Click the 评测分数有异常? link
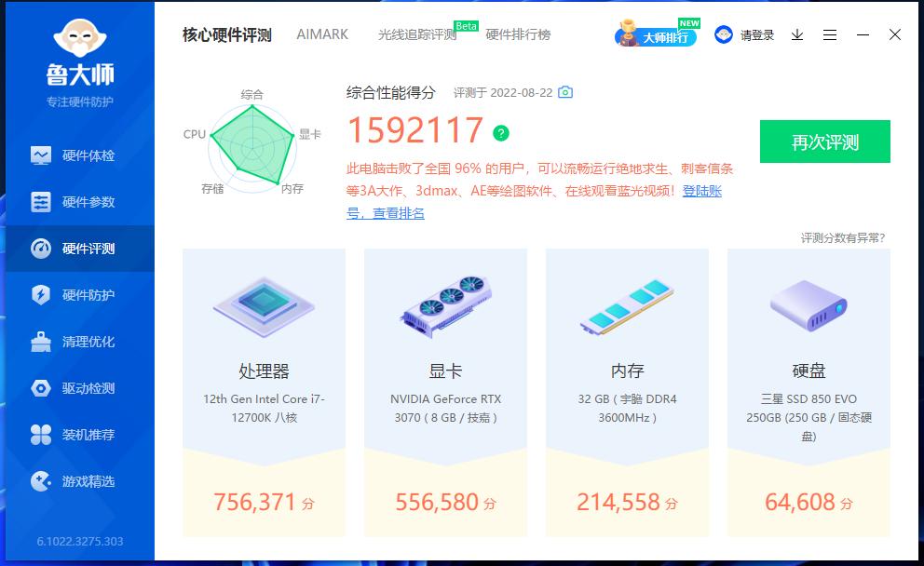924x566 pixels. click(843, 238)
